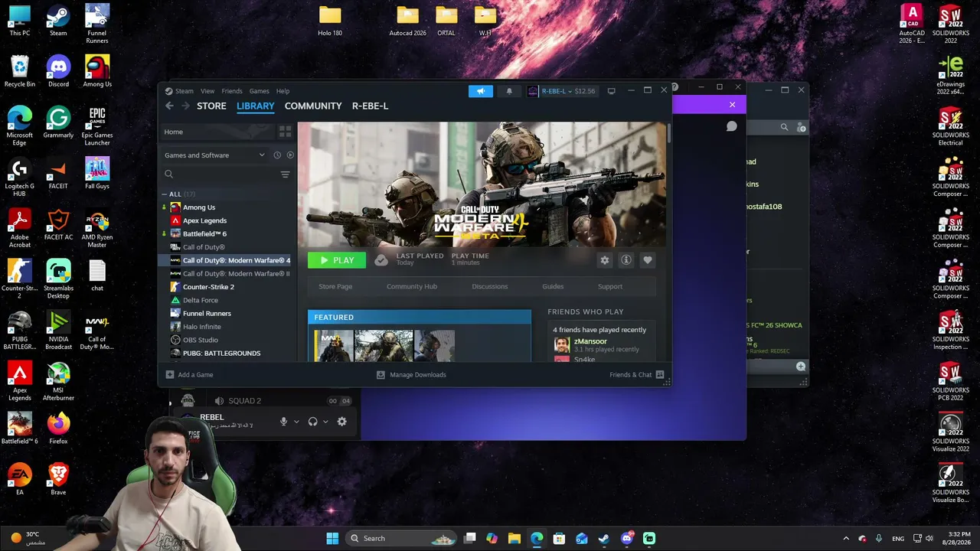Screen dimensions: 980x551
Task: Expand Discord microphone input options
Action: coord(296,422)
